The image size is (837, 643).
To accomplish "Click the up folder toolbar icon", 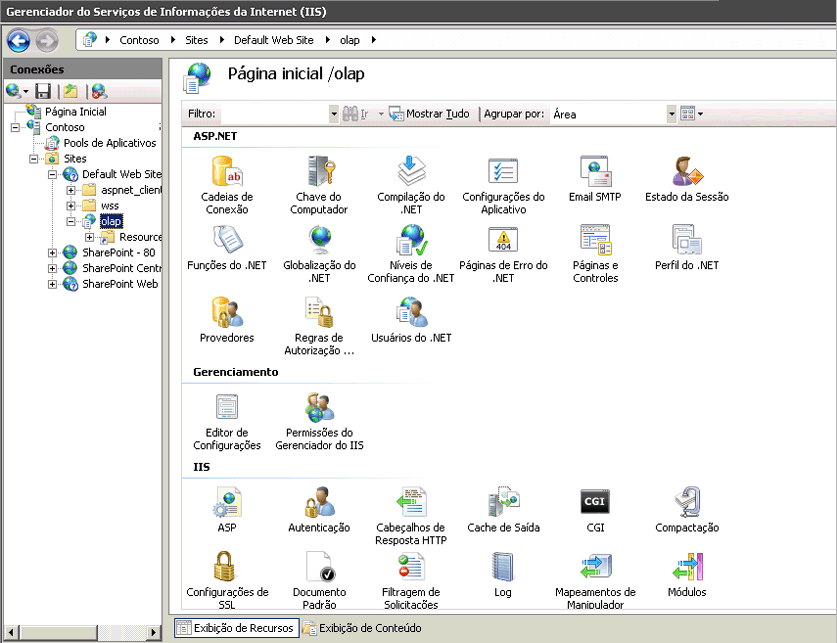I will tap(70, 91).
